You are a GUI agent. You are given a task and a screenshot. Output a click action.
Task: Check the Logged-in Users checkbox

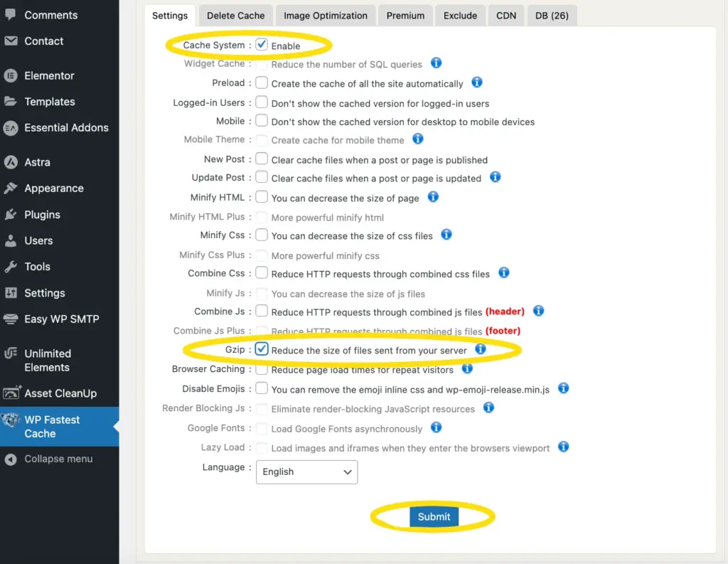[x=262, y=101]
